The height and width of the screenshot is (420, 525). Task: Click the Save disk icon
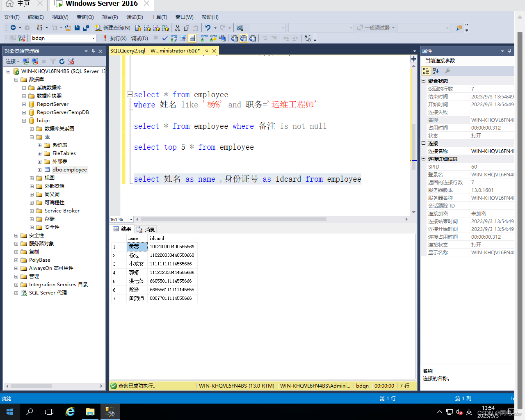pos(77,27)
